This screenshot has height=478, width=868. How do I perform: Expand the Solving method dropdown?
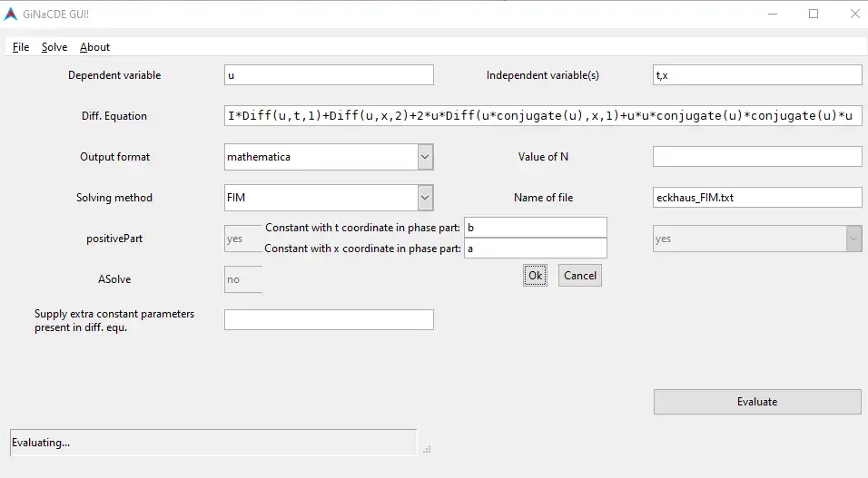[x=425, y=198]
